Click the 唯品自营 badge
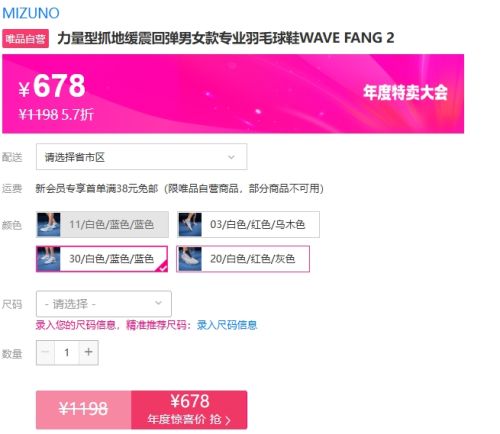This screenshot has height=434, width=500. 26,39
